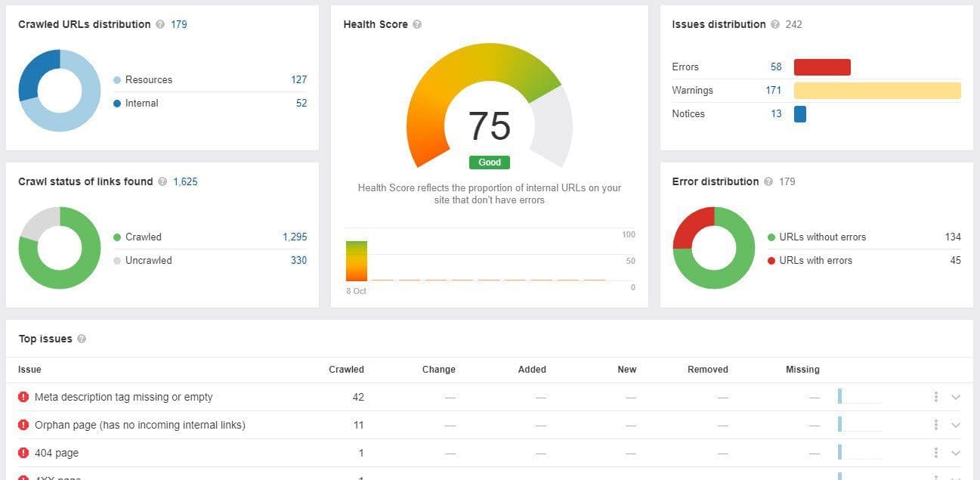The width and height of the screenshot is (980, 480).
Task: Sort top issues by Removed column
Action: click(708, 370)
